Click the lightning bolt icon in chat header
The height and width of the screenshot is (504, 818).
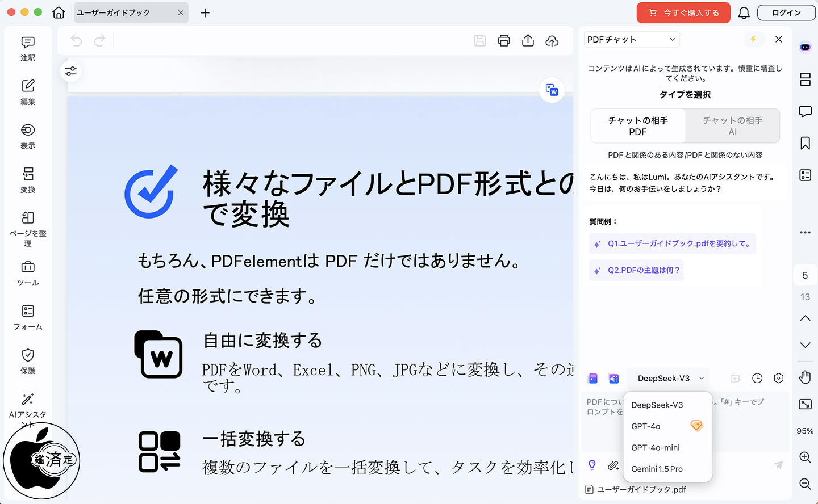[x=753, y=39]
